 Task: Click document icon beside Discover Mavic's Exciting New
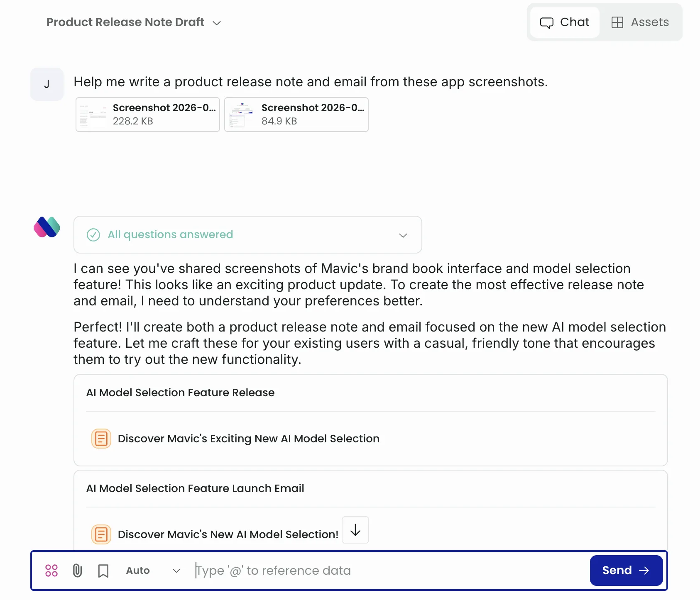pyautogui.click(x=101, y=439)
